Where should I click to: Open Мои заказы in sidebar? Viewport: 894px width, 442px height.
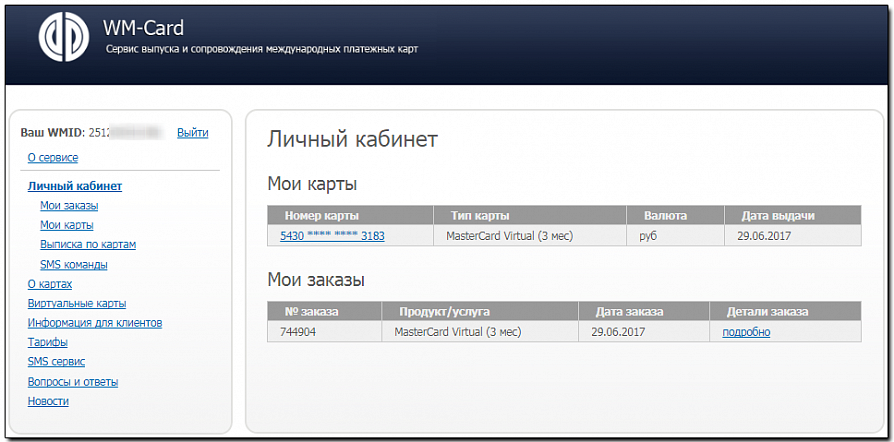(69, 205)
